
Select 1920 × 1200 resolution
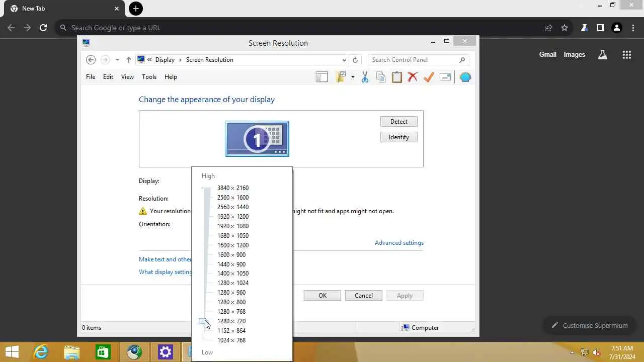tap(233, 217)
